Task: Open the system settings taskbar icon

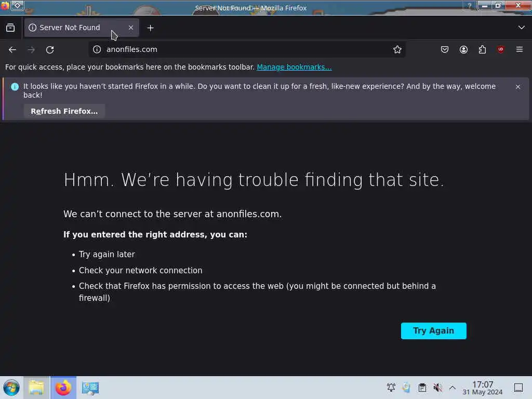Action: pos(90,388)
